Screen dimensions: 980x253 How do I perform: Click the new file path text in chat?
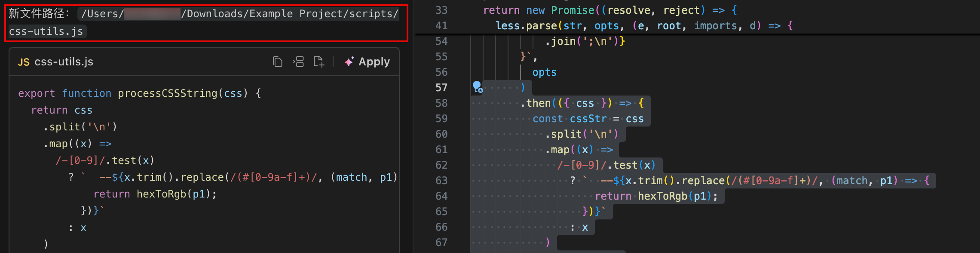click(x=204, y=22)
